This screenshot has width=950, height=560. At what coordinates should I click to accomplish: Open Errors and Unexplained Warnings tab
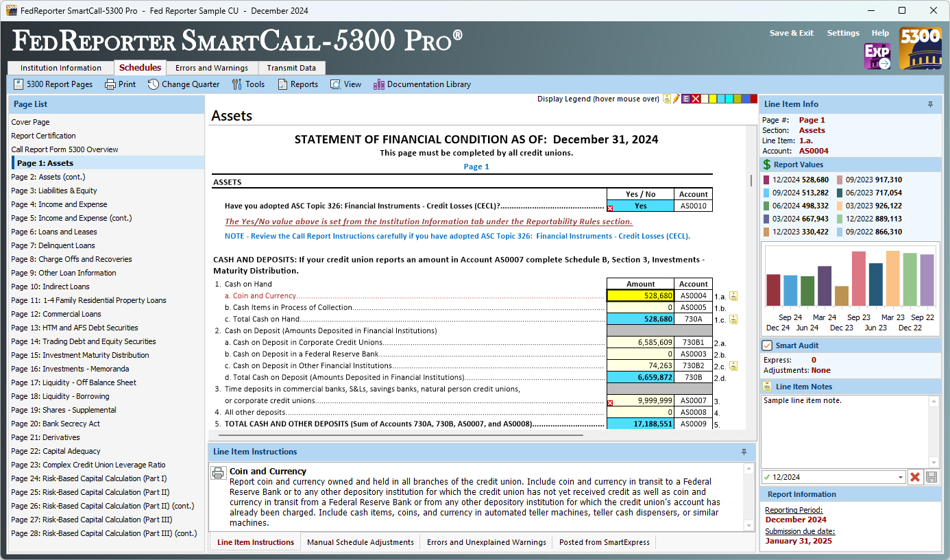[x=486, y=542]
